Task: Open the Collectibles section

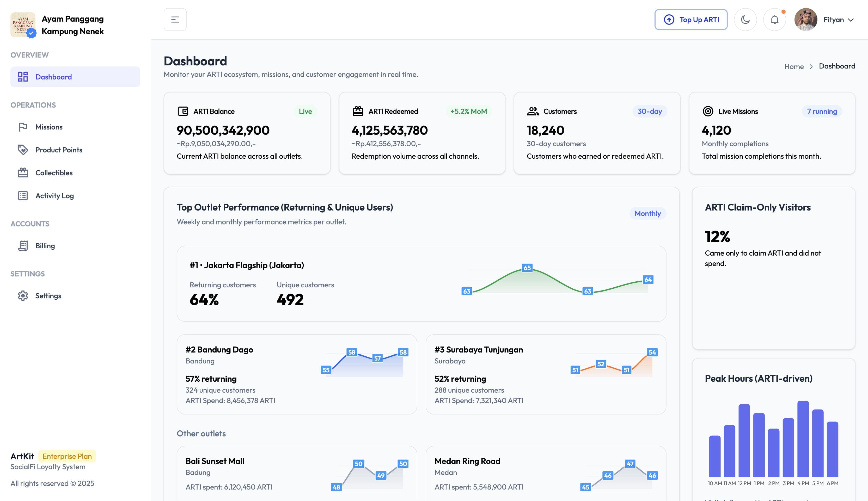Action: [x=54, y=172]
